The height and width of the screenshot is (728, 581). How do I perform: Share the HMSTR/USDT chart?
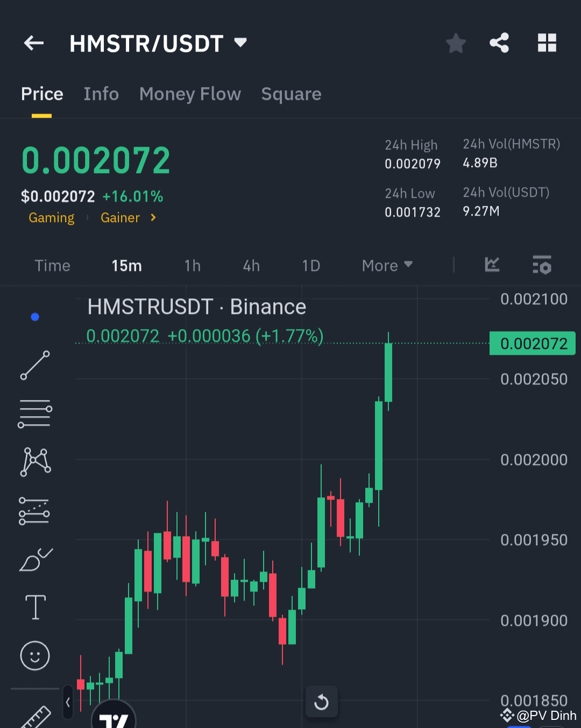click(x=499, y=43)
